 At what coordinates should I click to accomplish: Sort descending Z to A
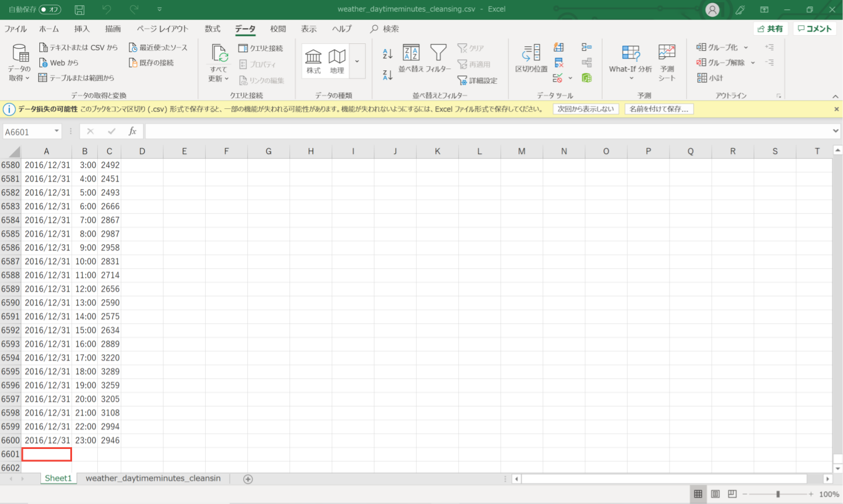click(387, 75)
